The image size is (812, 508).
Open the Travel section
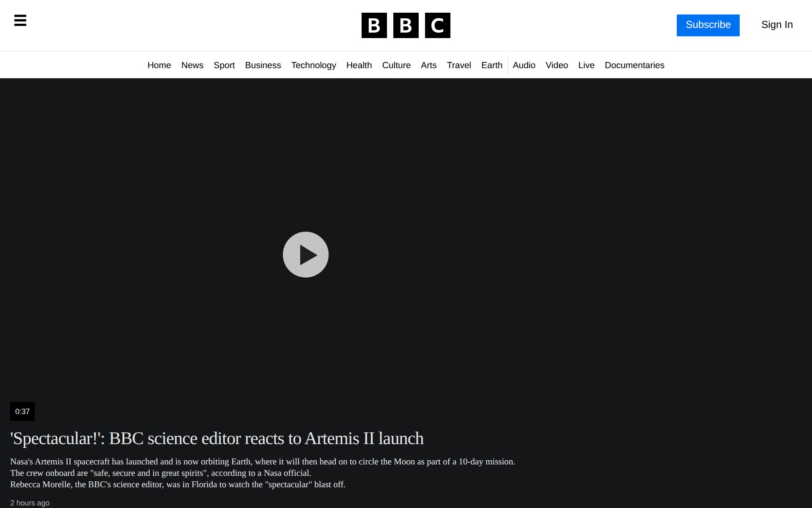pyautogui.click(x=459, y=65)
